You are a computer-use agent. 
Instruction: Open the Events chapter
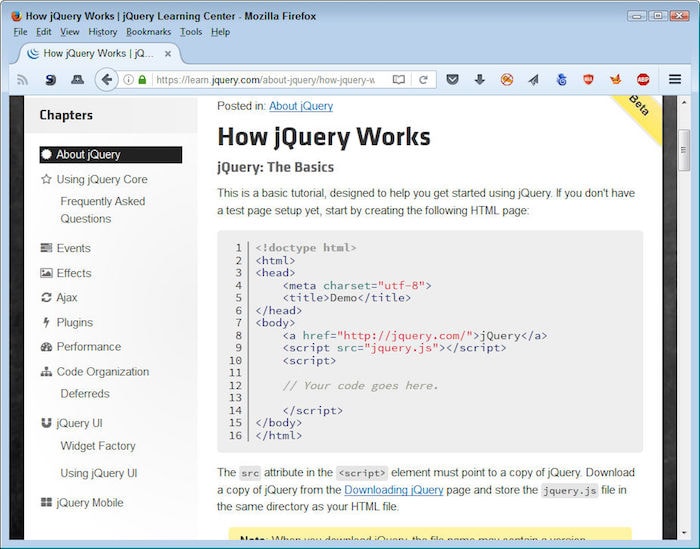(73, 248)
